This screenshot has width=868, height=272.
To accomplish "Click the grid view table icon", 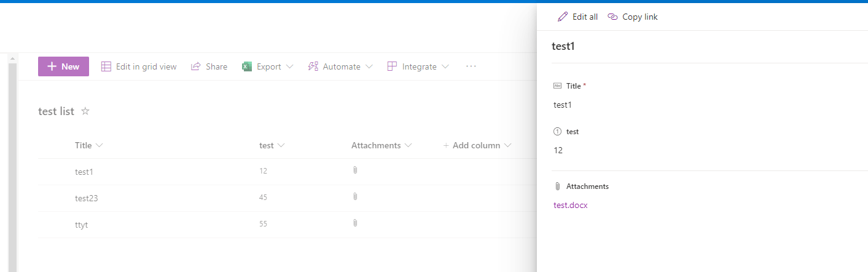I will (106, 66).
